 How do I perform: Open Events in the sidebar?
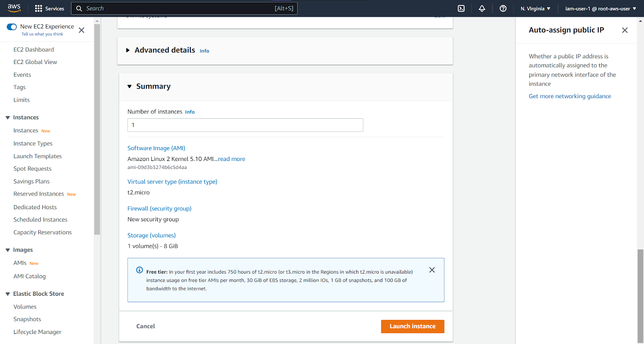pyautogui.click(x=22, y=75)
